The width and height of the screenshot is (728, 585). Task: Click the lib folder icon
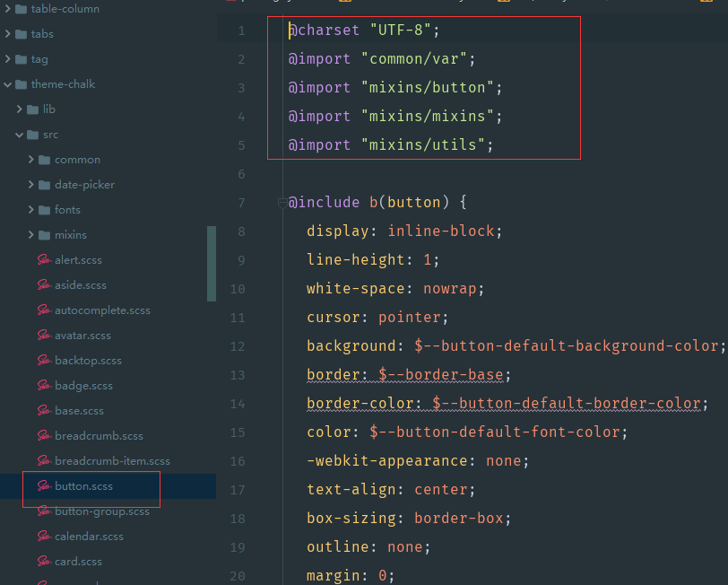coord(32,109)
